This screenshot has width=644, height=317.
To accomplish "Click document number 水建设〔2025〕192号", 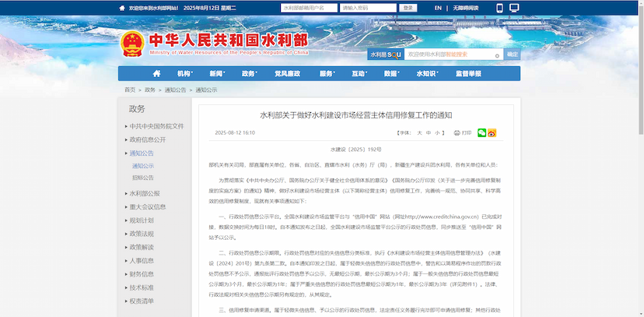I will click(x=355, y=150).
